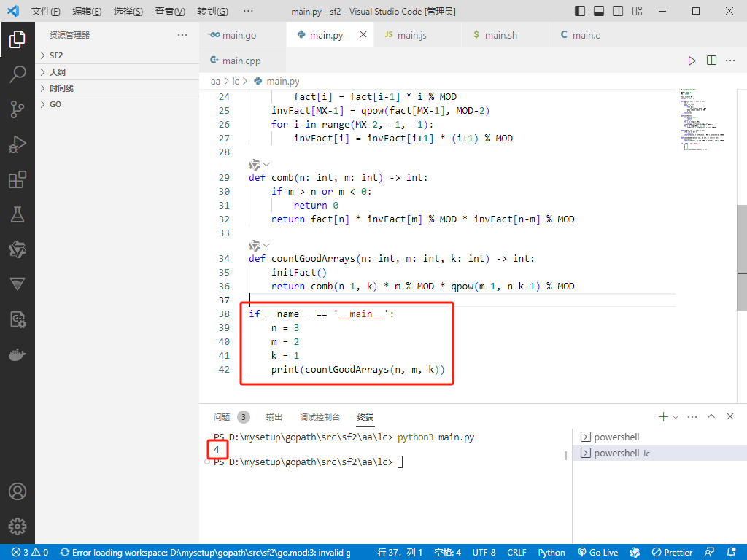This screenshot has width=747, height=560.
Task: Open terminal panel more actions ellipsis
Action: [x=692, y=416]
